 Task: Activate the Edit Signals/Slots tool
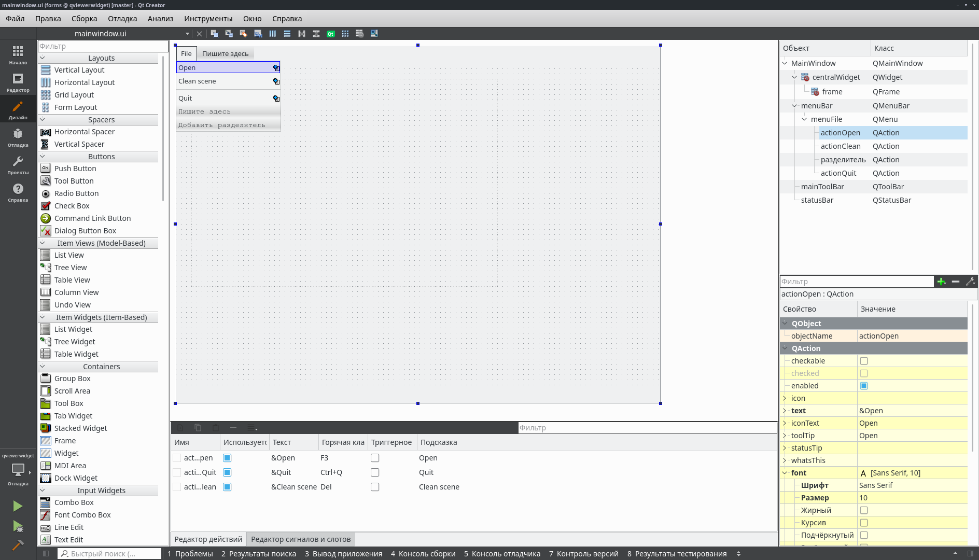pos(229,33)
